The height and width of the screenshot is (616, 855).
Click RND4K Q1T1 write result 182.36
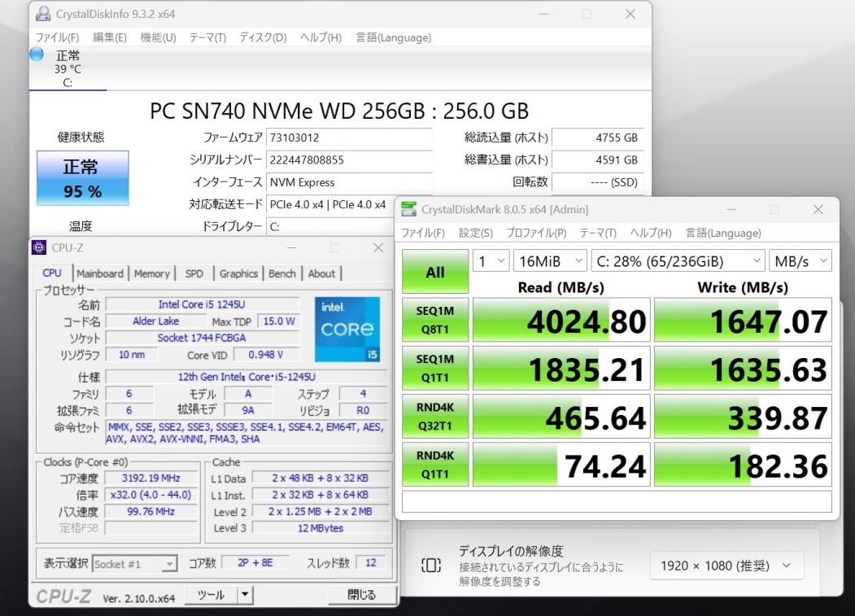[x=743, y=465]
